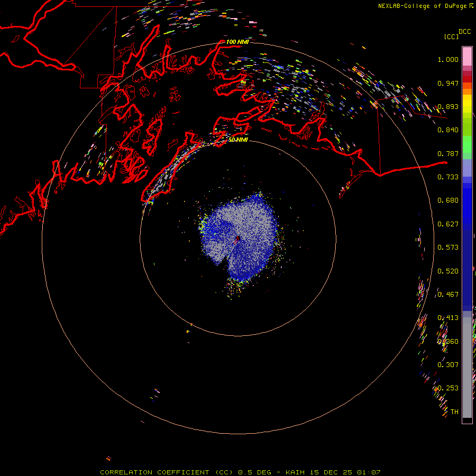This screenshot has width=476, height=476.
Task: Click the radar site marker at center
Action: (x=237, y=239)
